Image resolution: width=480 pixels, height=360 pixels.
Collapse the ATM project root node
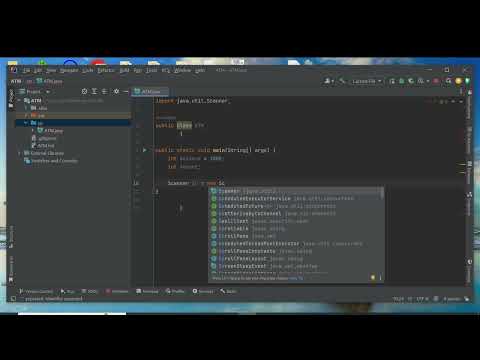(x=19, y=100)
